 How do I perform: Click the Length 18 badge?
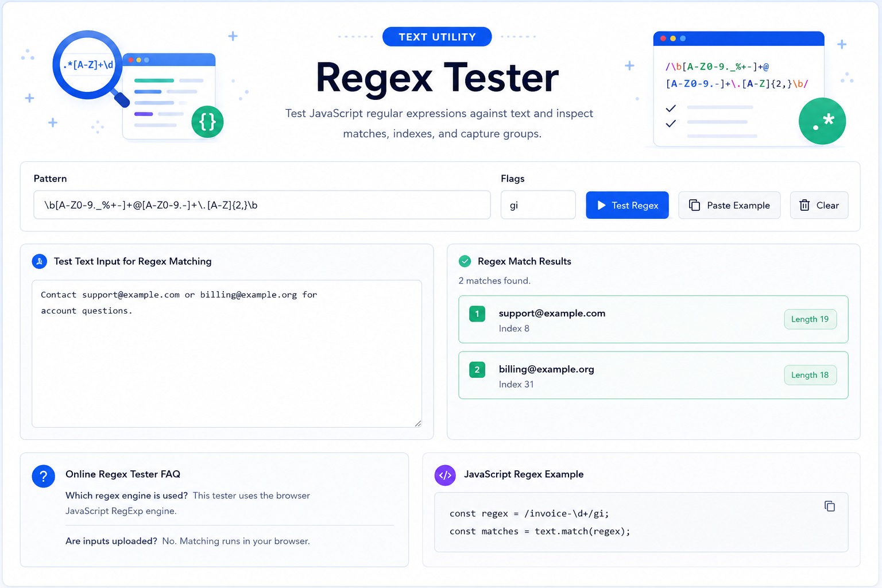(810, 375)
